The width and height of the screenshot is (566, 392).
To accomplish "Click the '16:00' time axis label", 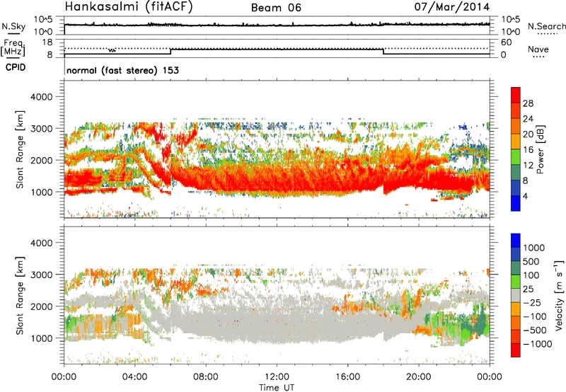I will coord(347,377).
